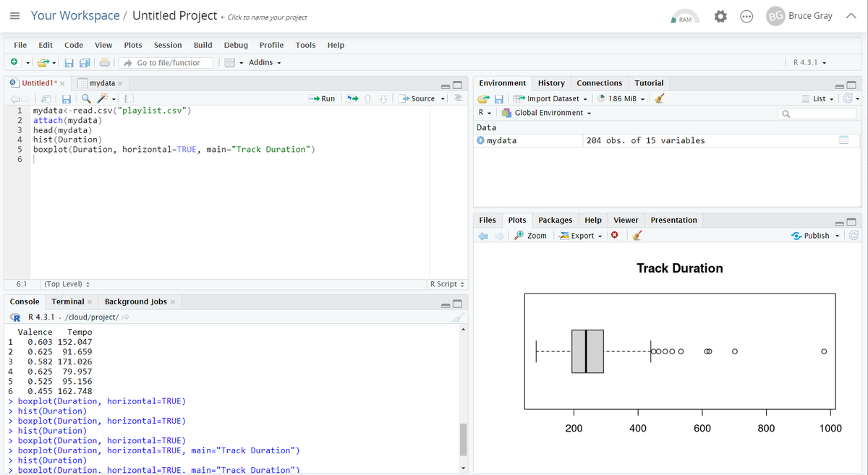The height and width of the screenshot is (475, 868).
Task: Create new file with green plus icon
Action: point(14,62)
